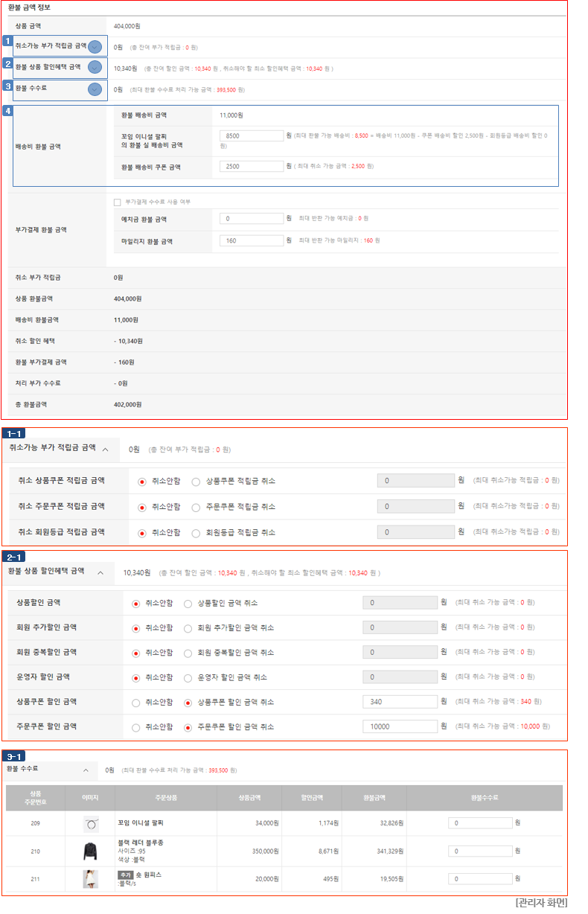The image size is (588, 914).
Task: Expand the 취소가능 부가 적립금 금액 circle chevron
Action: point(95,47)
